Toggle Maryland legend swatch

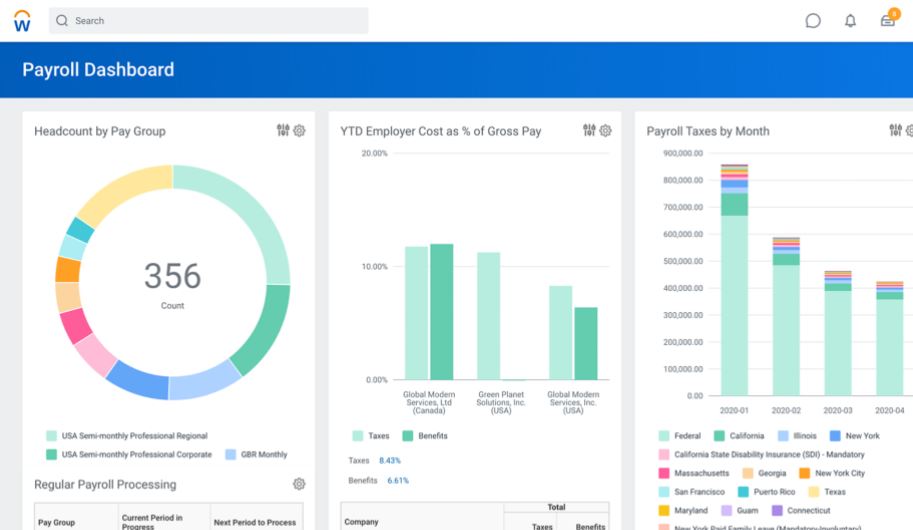(664, 510)
